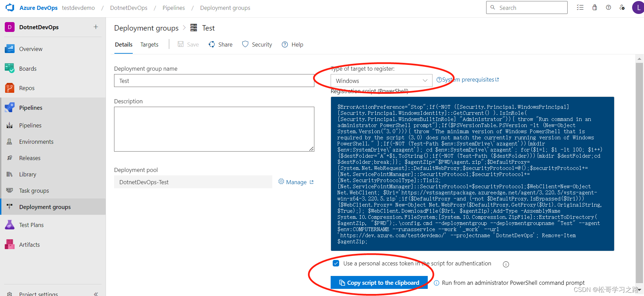Click the Manage deployment pool link
This screenshot has width=644, height=296.
(296, 182)
